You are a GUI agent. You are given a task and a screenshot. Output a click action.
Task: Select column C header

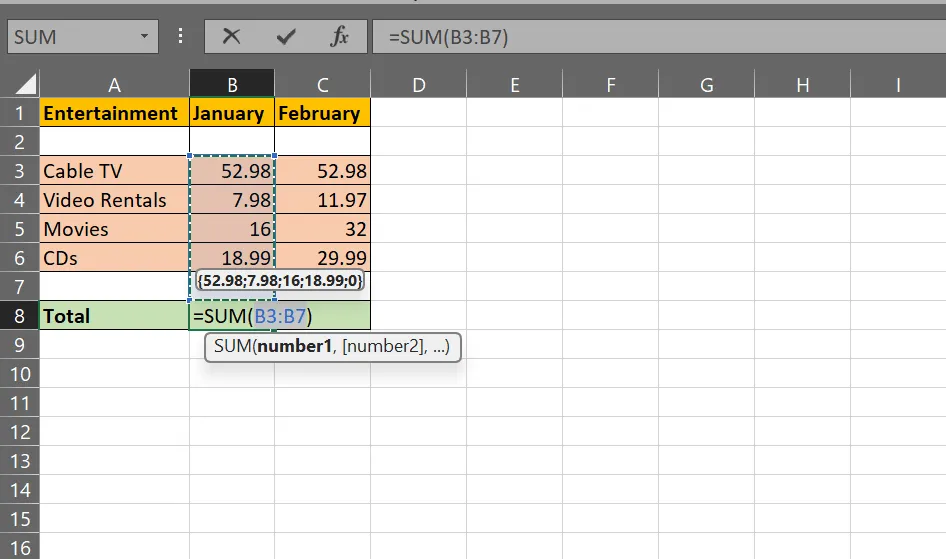pyautogui.click(x=323, y=84)
